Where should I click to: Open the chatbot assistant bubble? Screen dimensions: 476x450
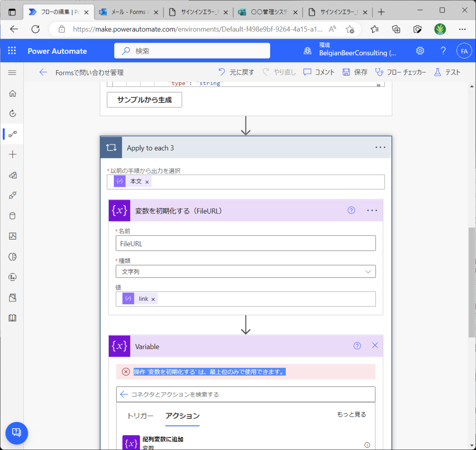point(17,433)
